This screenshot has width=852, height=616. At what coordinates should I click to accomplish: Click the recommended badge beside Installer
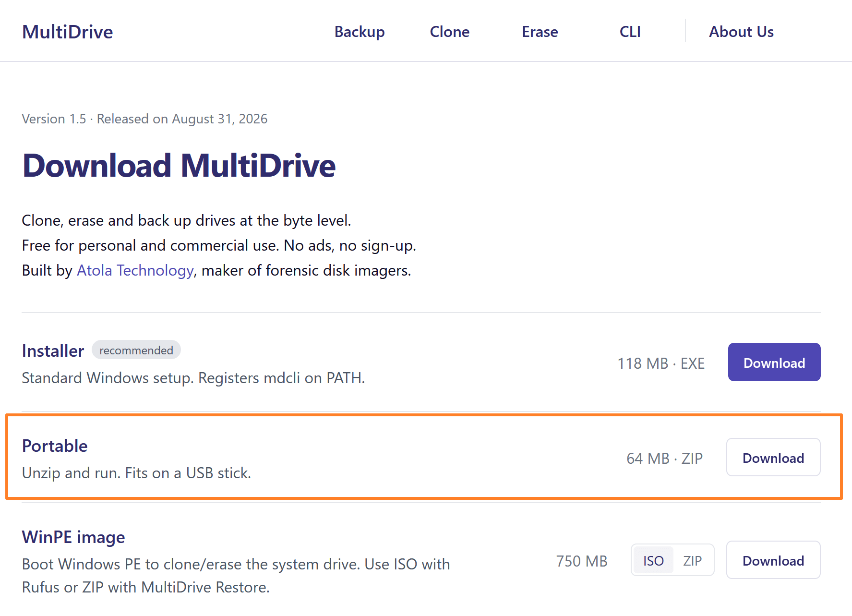[136, 350]
